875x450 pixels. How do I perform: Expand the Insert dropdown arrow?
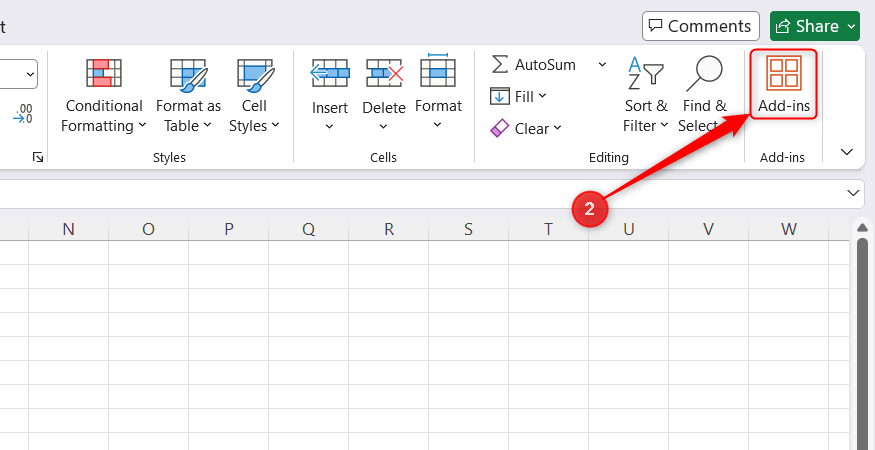click(x=329, y=127)
